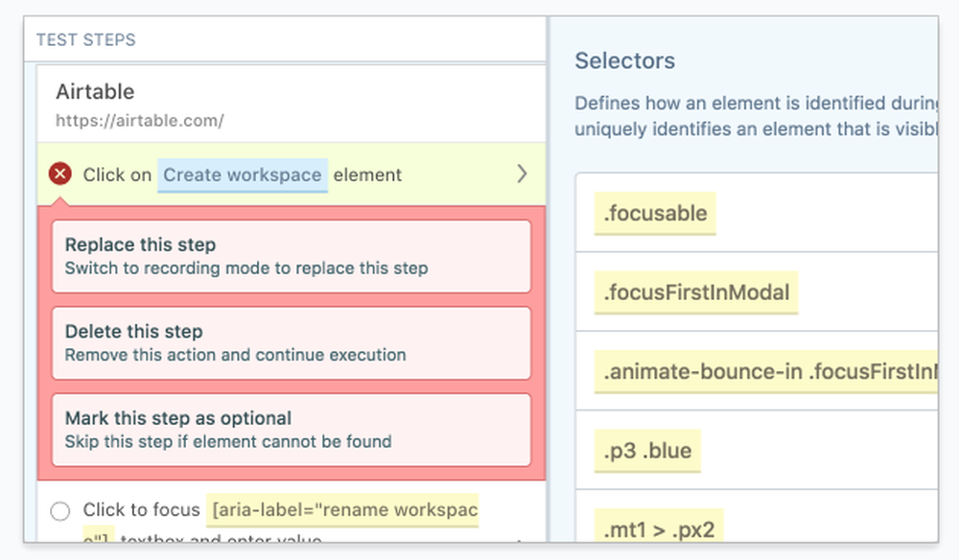
Task: Click the red failed-step error icon
Action: pos(59,175)
